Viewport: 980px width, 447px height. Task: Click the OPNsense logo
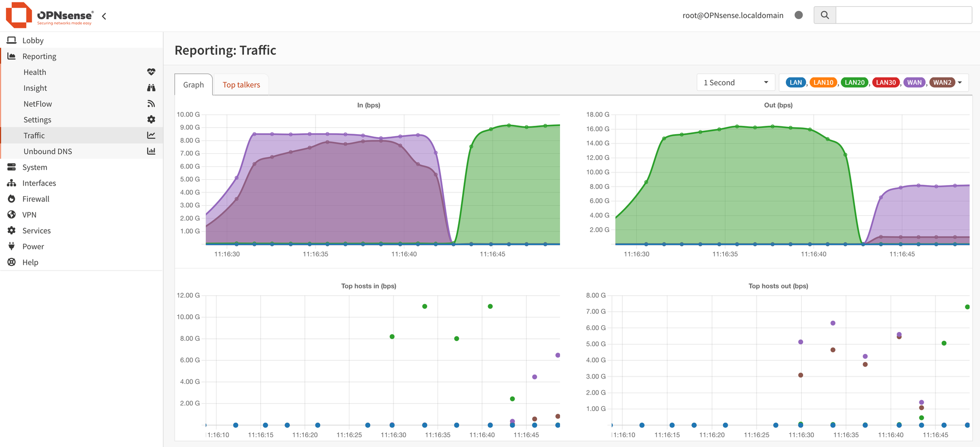(49, 15)
